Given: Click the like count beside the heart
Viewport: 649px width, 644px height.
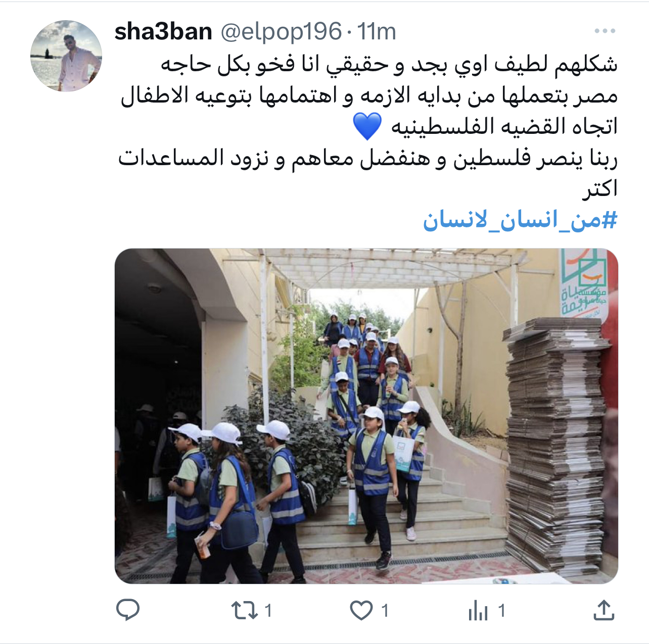Looking at the screenshot, I should [x=385, y=611].
